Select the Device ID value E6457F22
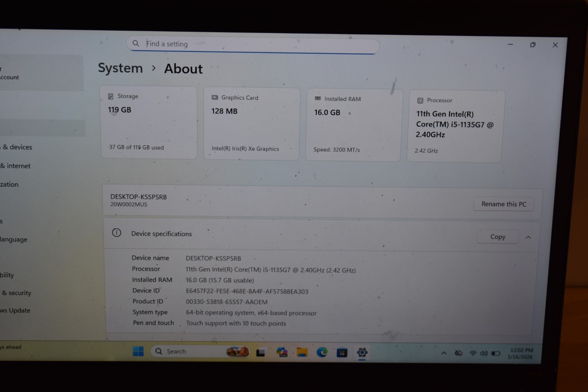Screen dimensions: 588x392 click(247, 291)
